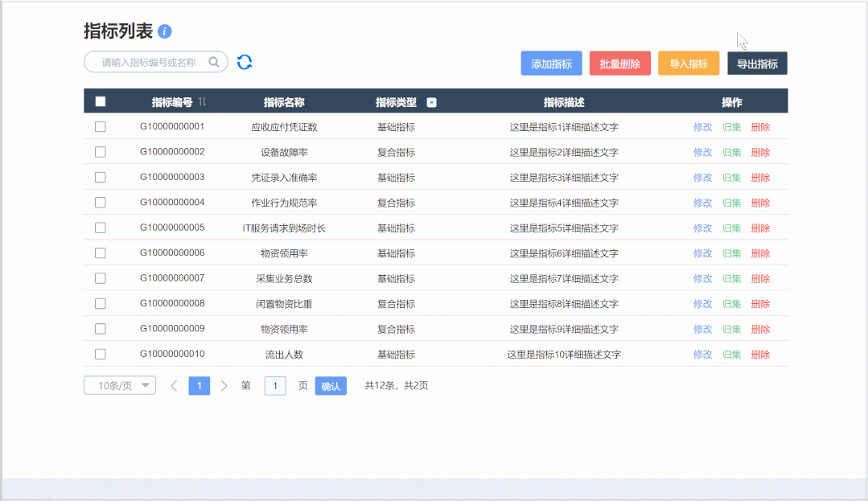This screenshot has width=868, height=501.
Task: Check the box for G10000000007
Action: [x=101, y=278]
